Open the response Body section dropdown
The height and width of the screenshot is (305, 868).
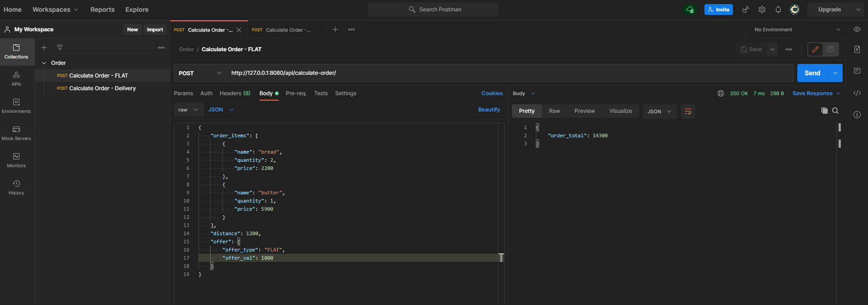(x=524, y=93)
